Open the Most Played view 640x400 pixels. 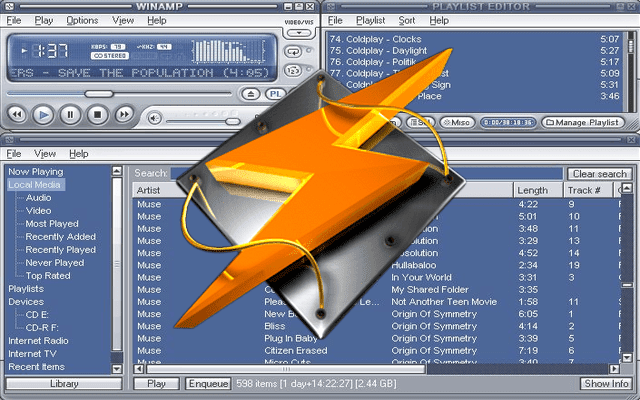[x=52, y=224]
